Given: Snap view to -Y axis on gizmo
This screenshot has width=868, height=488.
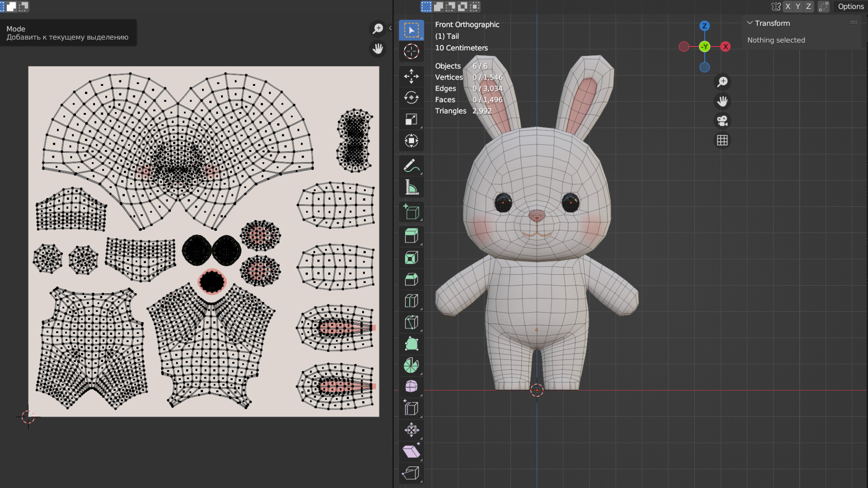Looking at the screenshot, I should click(704, 47).
